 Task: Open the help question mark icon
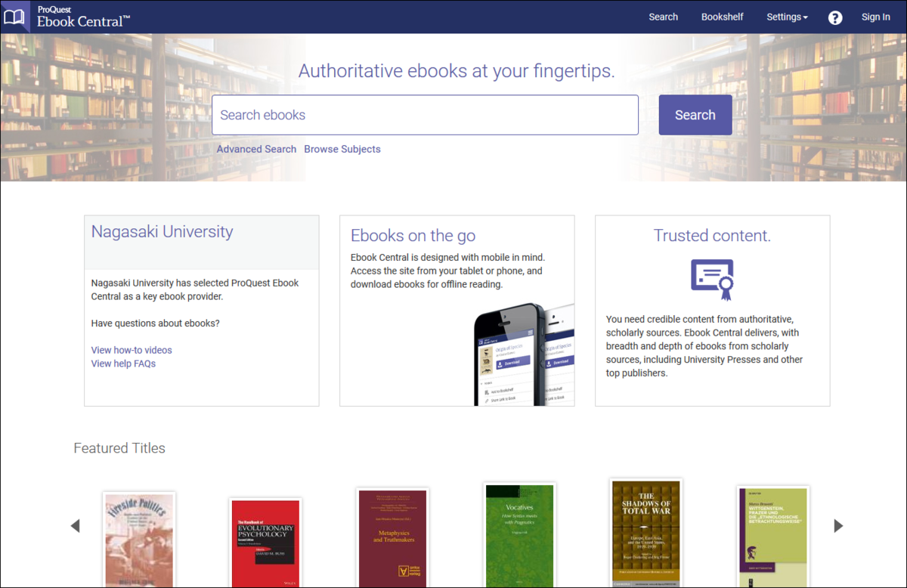pyautogui.click(x=835, y=17)
